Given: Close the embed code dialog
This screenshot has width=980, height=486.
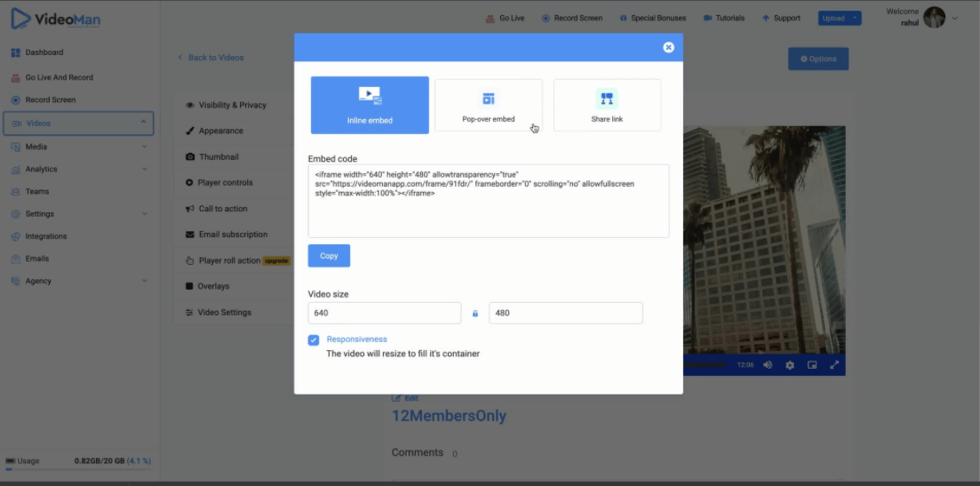Looking at the screenshot, I should [x=668, y=47].
